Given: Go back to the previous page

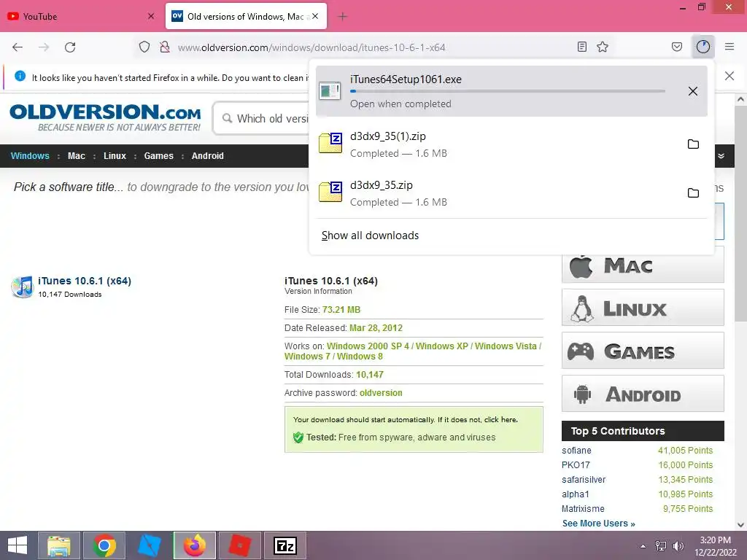Looking at the screenshot, I should [18, 47].
